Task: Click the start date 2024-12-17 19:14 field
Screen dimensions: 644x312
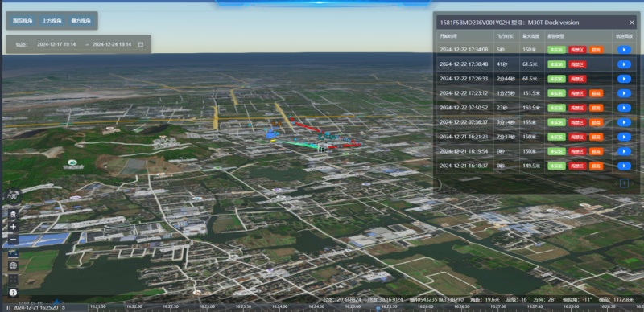Action: pos(56,44)
